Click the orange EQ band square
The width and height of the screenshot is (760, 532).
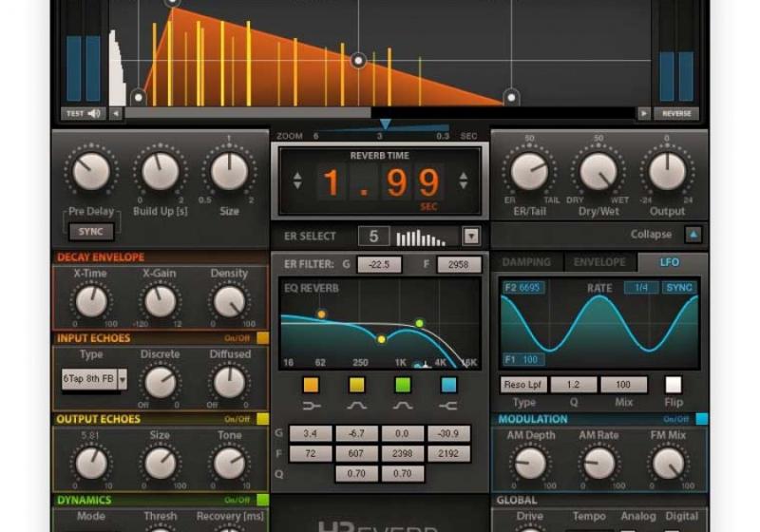(311, 385)
